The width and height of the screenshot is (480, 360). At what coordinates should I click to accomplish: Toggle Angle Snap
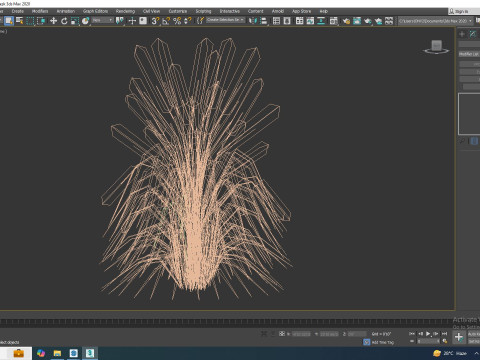[166, 21]
